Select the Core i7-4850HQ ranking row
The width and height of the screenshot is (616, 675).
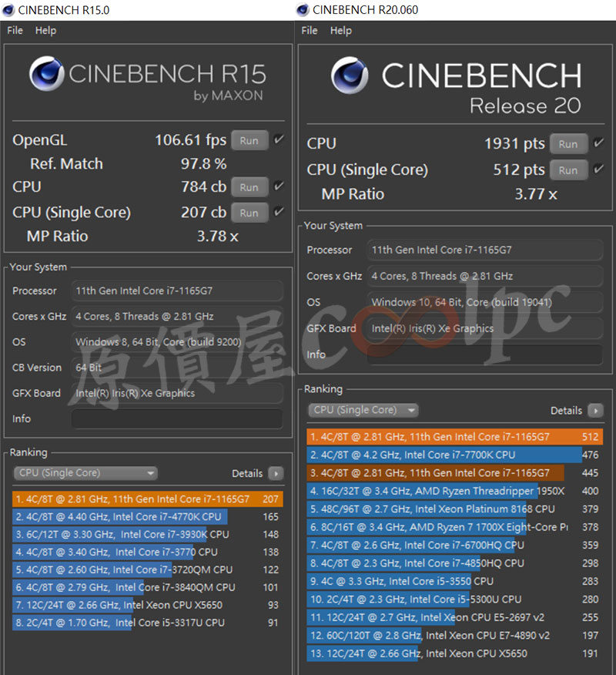pyautogui.click(x=455, y=563)
